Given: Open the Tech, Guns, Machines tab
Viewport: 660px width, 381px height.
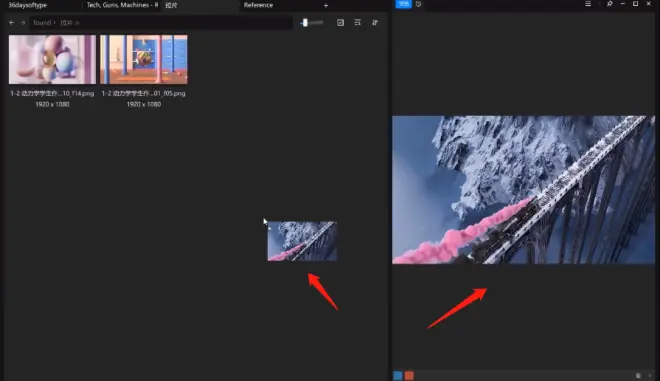Looking at the screenshot, I should [122, 5].
